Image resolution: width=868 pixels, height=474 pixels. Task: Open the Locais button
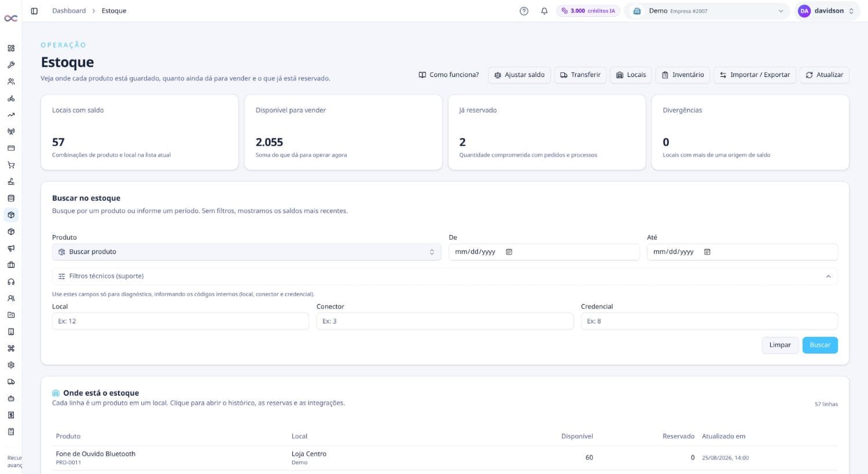click(x=631, y=75)
